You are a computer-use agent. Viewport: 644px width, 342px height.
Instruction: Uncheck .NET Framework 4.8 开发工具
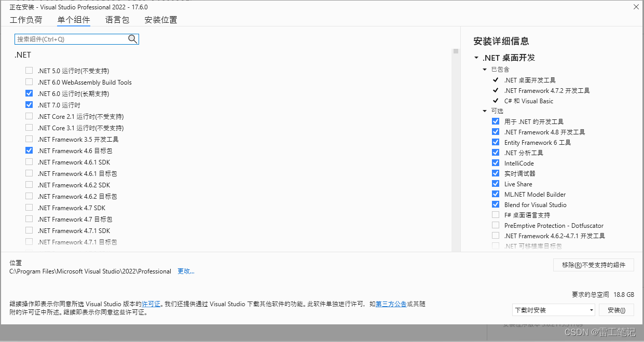click(x=496, y=132)
